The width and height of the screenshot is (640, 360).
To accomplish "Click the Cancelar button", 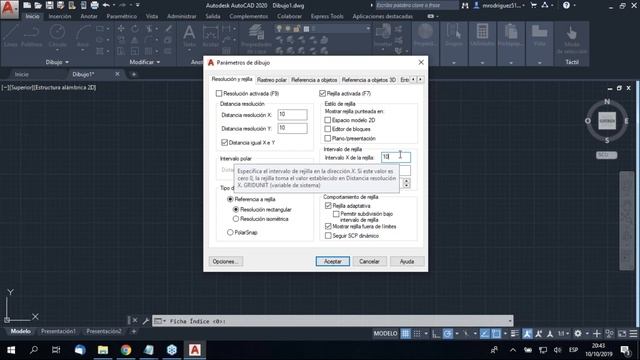I will 369,261.
